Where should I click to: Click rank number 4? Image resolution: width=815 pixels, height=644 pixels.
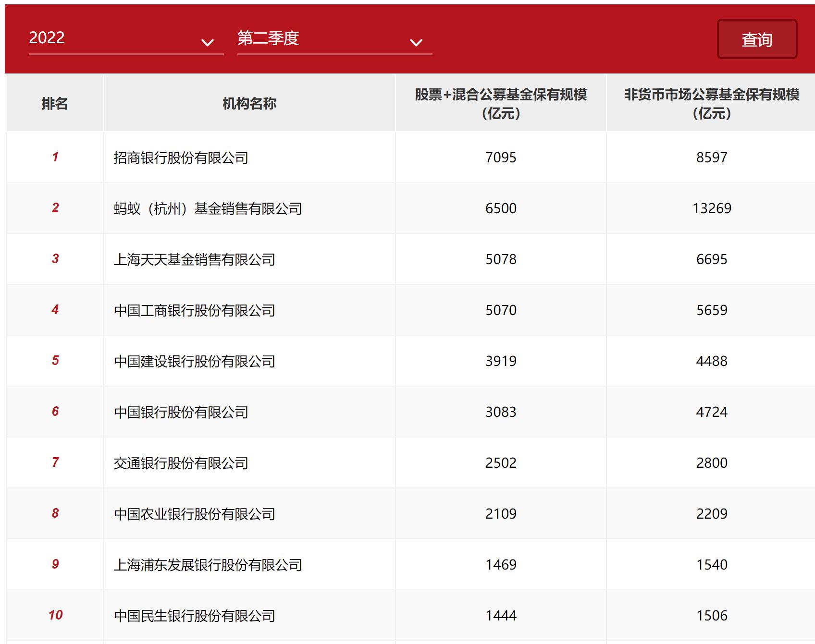coord(55,310)
